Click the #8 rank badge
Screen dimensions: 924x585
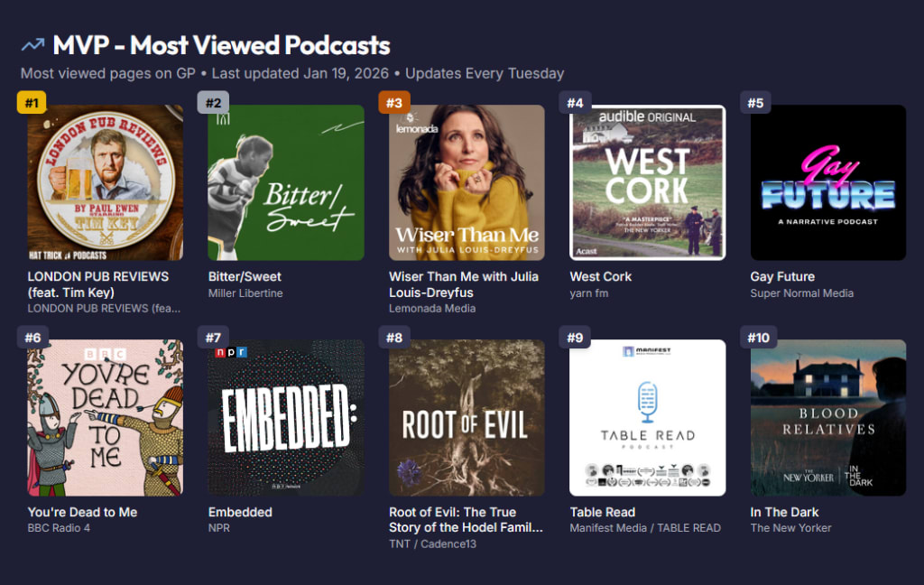(393, 338)
